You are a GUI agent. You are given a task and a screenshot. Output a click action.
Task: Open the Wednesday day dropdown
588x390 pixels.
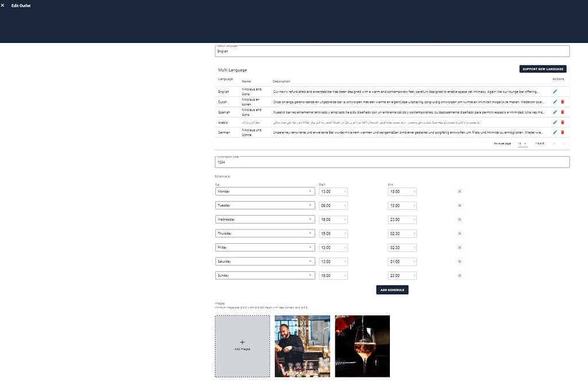click(x=265, y=220)
